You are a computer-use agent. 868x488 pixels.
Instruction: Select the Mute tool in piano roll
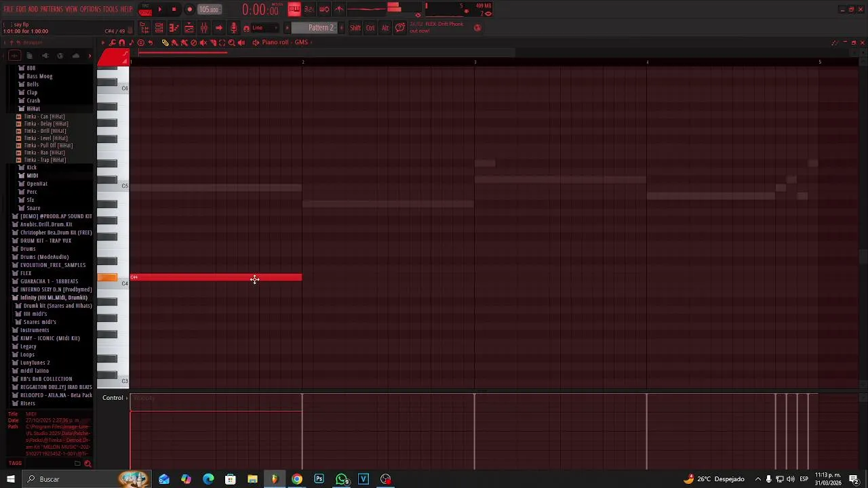[x=203, y=42]
